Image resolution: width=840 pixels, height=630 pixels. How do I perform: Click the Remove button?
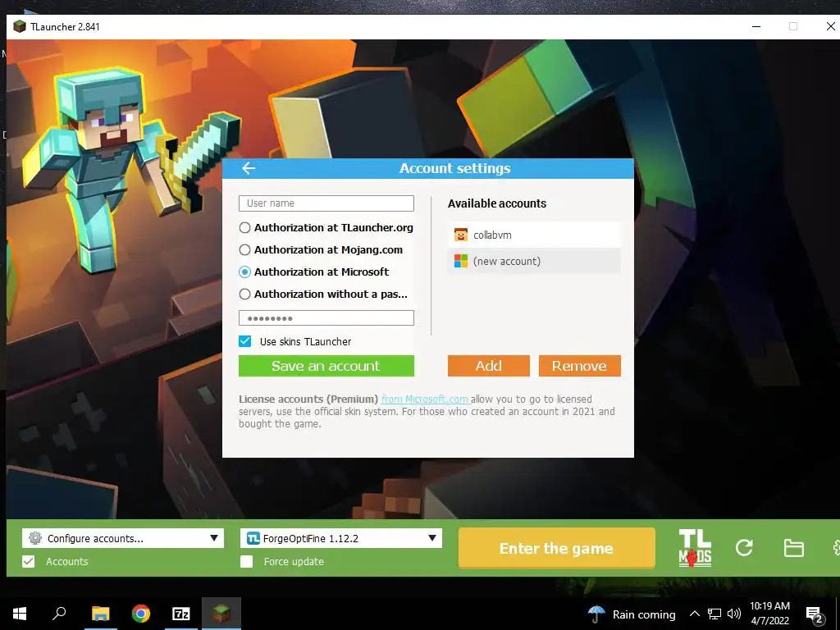click(580, 366)
